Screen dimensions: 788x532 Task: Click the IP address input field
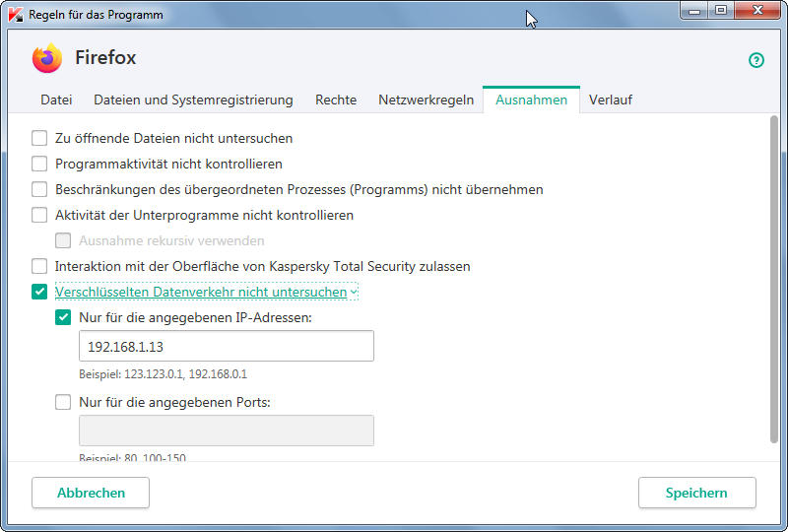pos(226,346)
